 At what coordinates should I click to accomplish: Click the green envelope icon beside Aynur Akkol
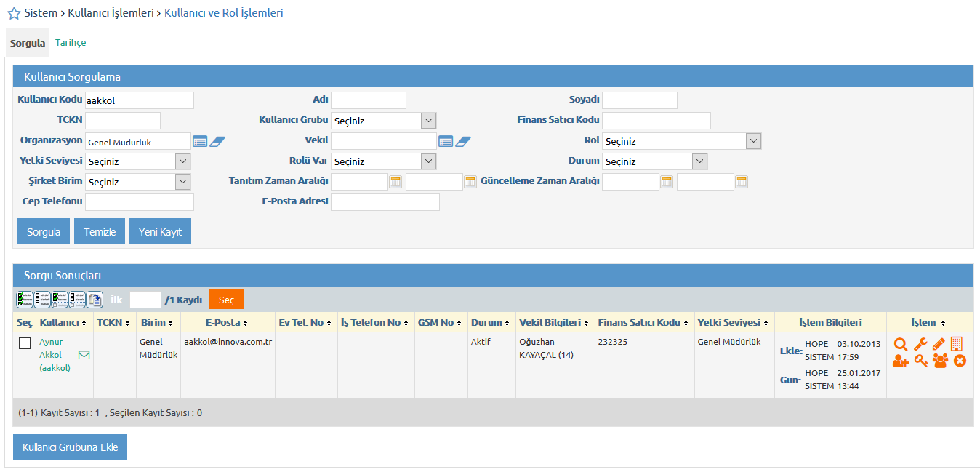point(84,355)
